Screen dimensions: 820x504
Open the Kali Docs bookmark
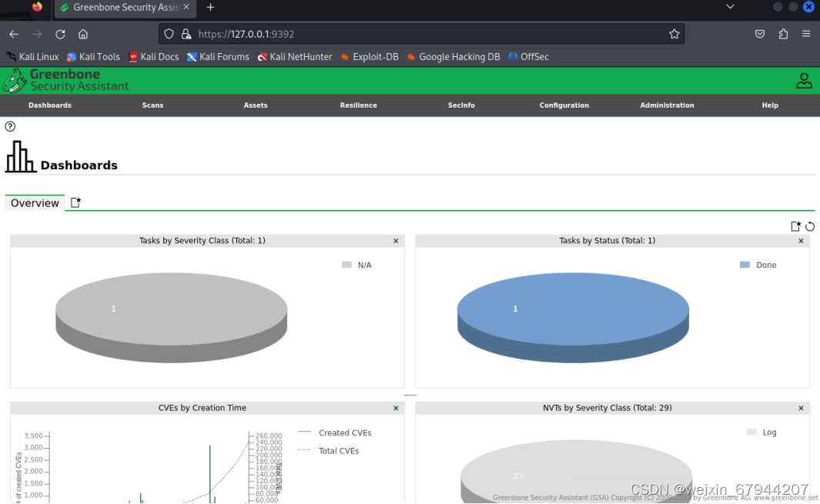pos(154,56)
